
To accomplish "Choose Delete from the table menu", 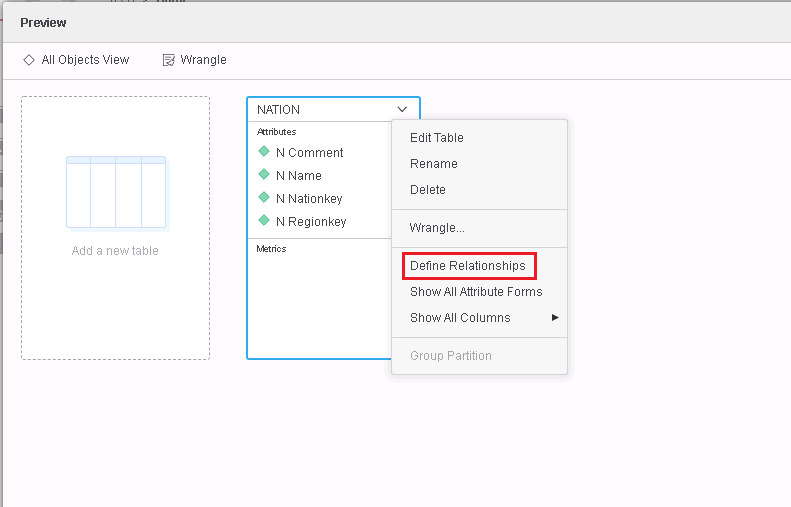I will point(428,190).
